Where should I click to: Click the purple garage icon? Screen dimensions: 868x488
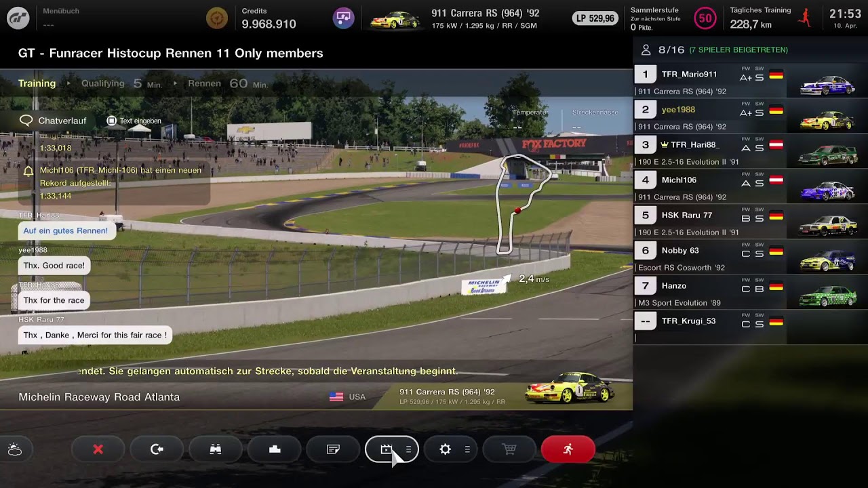[344, 18]
